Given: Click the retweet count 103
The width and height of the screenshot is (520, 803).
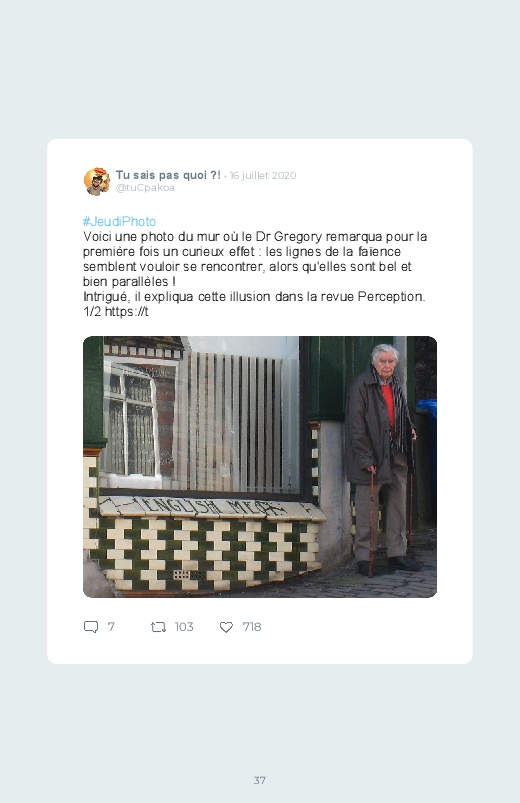Looking at the screenshot, I should point(184,627).
